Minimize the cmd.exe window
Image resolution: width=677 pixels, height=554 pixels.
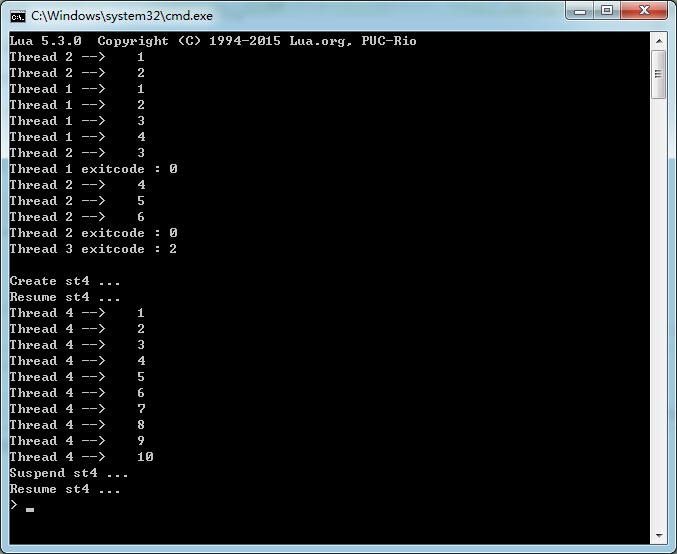[580, 10]
